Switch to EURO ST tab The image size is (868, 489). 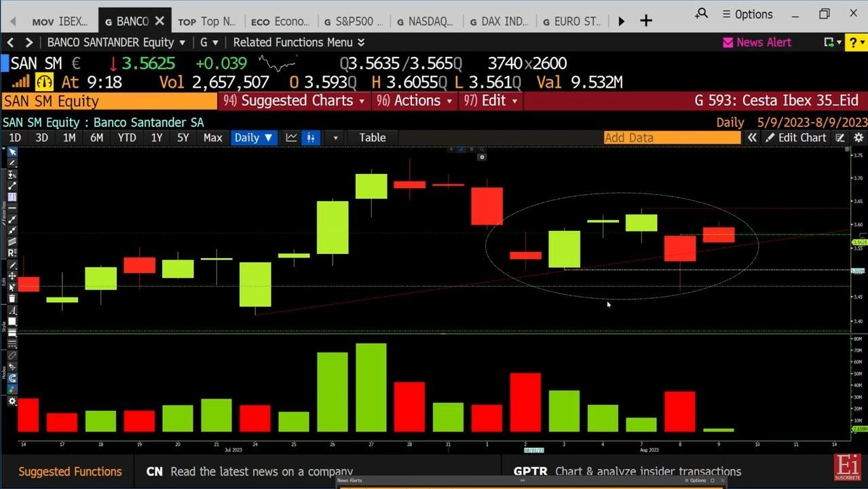click(x=572, y=22)
